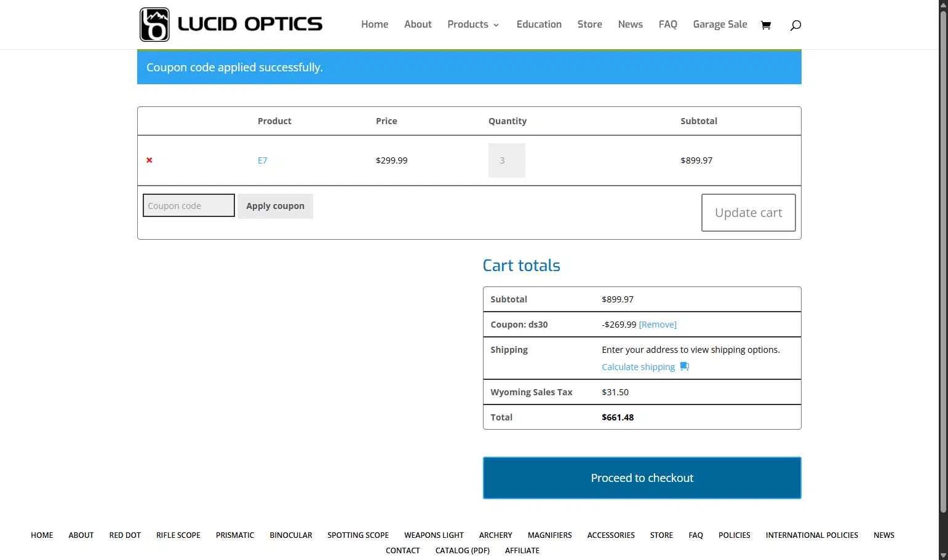The height and width of the screenshot is (560, 948).
Task: Open the search magnifier icon
Action: coord(795,25)
